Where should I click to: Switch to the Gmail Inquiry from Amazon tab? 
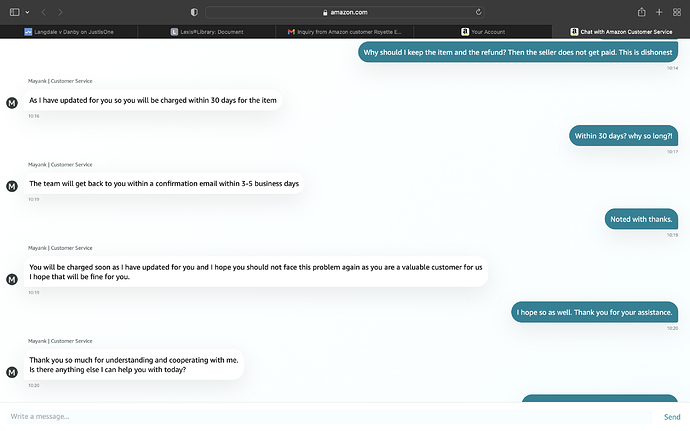[x=345, y=32]
